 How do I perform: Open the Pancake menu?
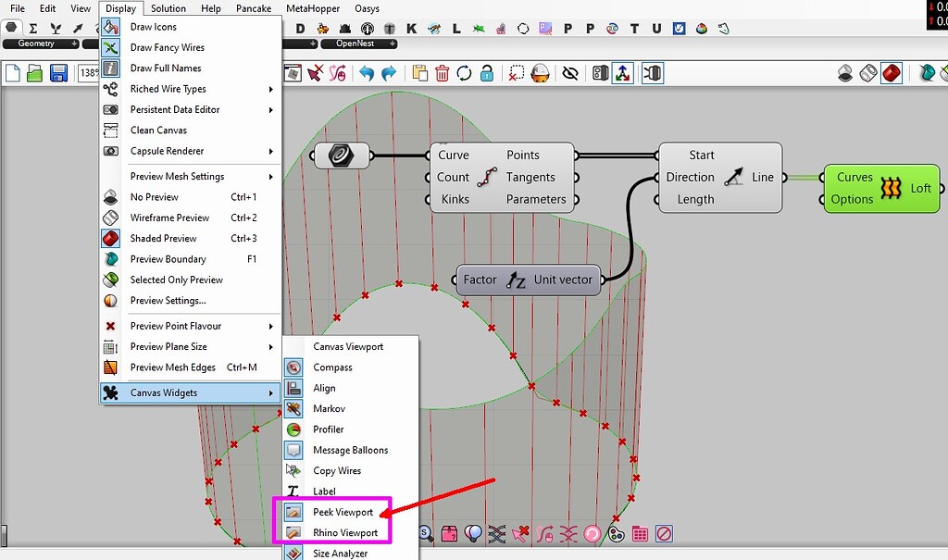(x=254, y=8)
